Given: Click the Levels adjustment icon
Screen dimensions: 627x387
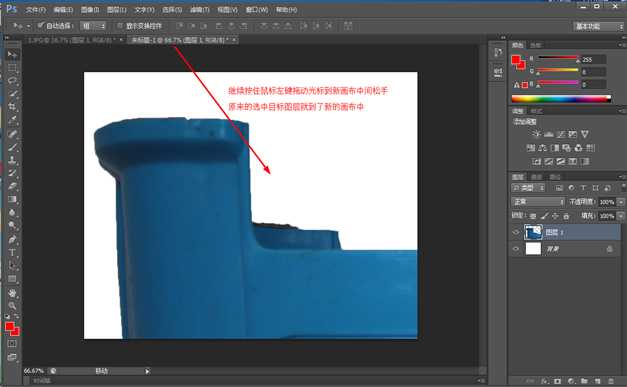Looking at the screenshot, I should coord(549,134).
